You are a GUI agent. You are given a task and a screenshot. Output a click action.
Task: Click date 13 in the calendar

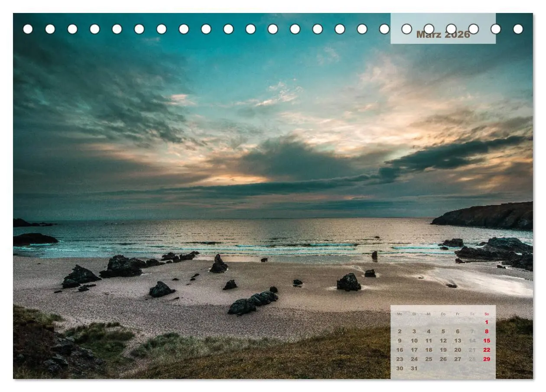point(458,341)
